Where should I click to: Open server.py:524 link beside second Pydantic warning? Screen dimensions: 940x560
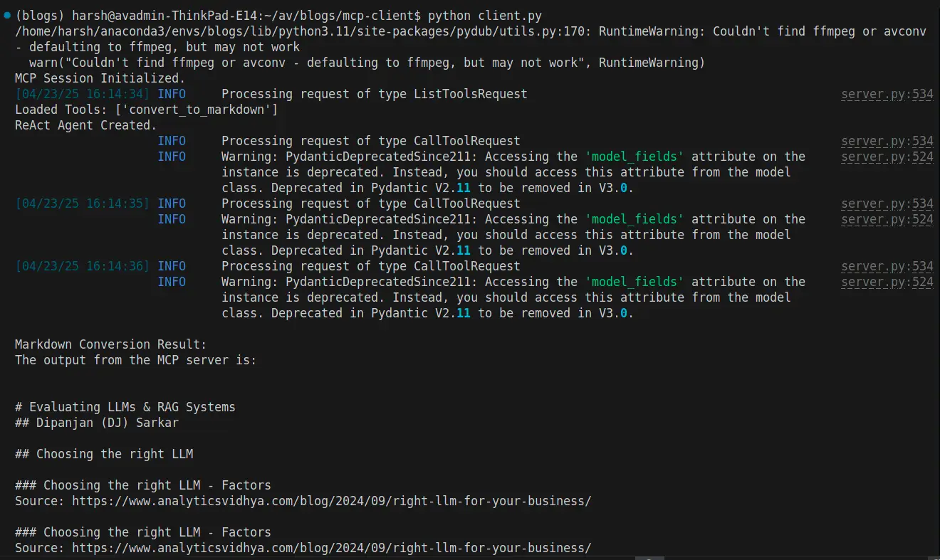pos(887,219)
